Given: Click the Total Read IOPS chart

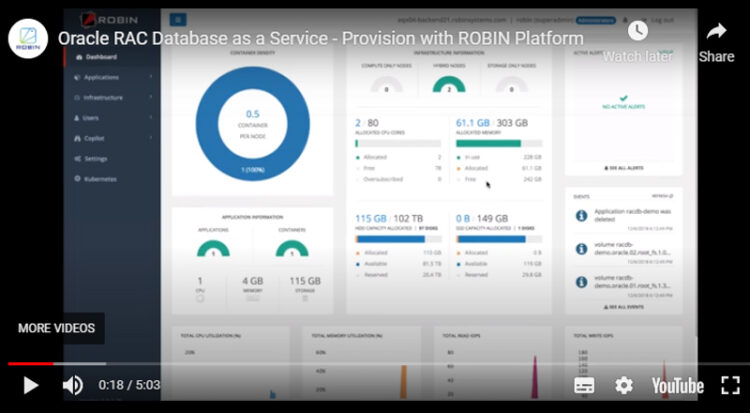Looking at the screenshot, I should [493, 364].
